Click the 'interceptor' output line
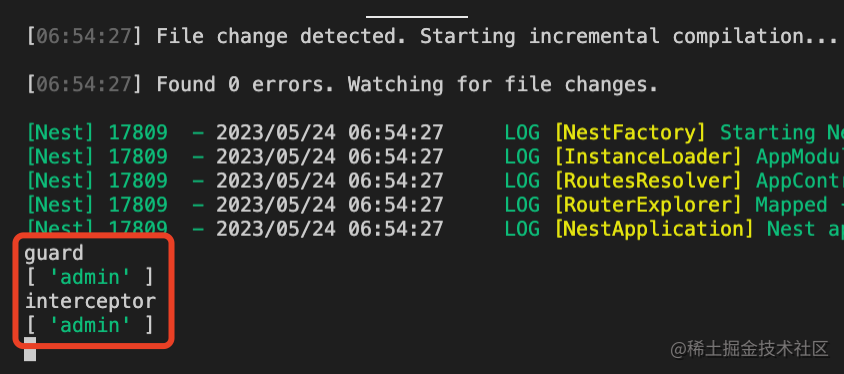This screenshot has height=374, width=844. point(90,301)
